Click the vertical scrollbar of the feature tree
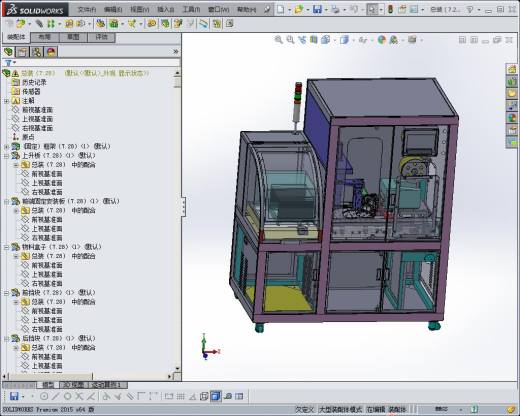Image resolution: width=520 pixels, height=416 pixels. point(177,220)
